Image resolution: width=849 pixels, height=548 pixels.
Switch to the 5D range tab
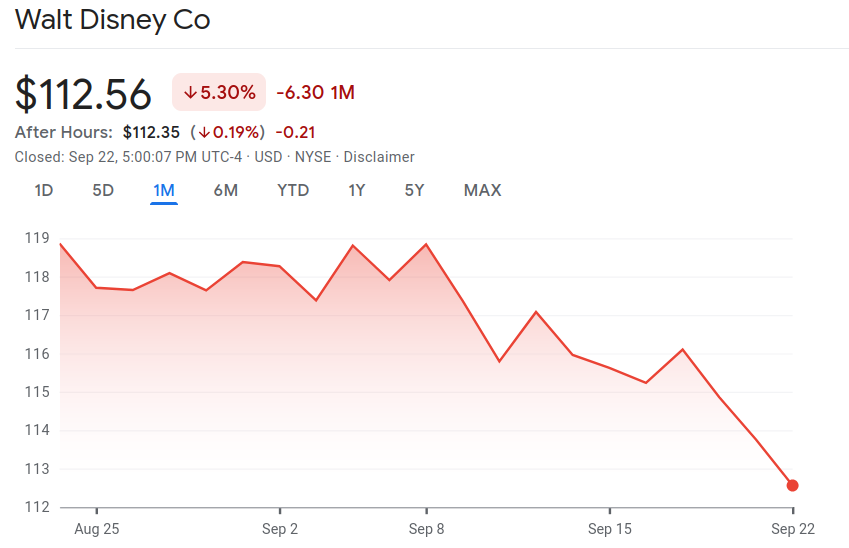103,190
